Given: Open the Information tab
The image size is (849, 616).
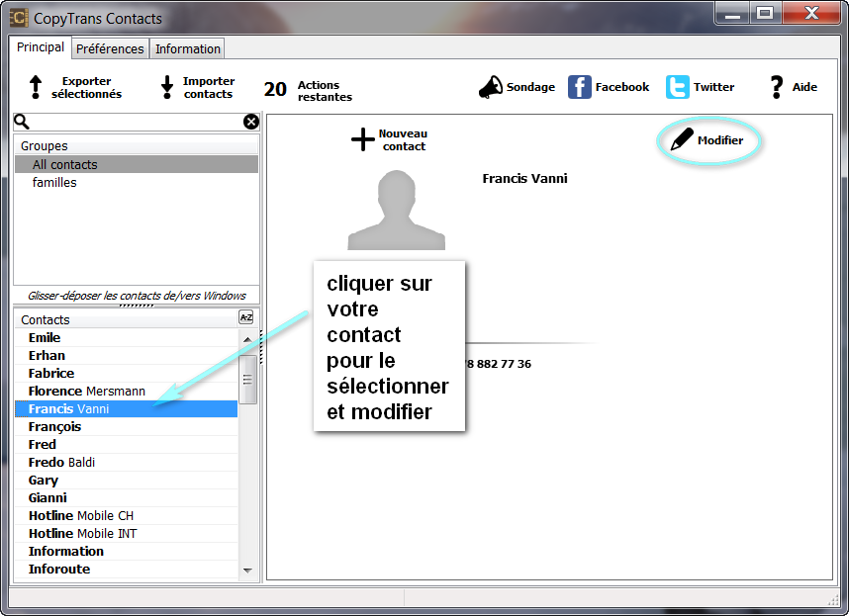Looking at the screenshot, I should click(187, 48).
